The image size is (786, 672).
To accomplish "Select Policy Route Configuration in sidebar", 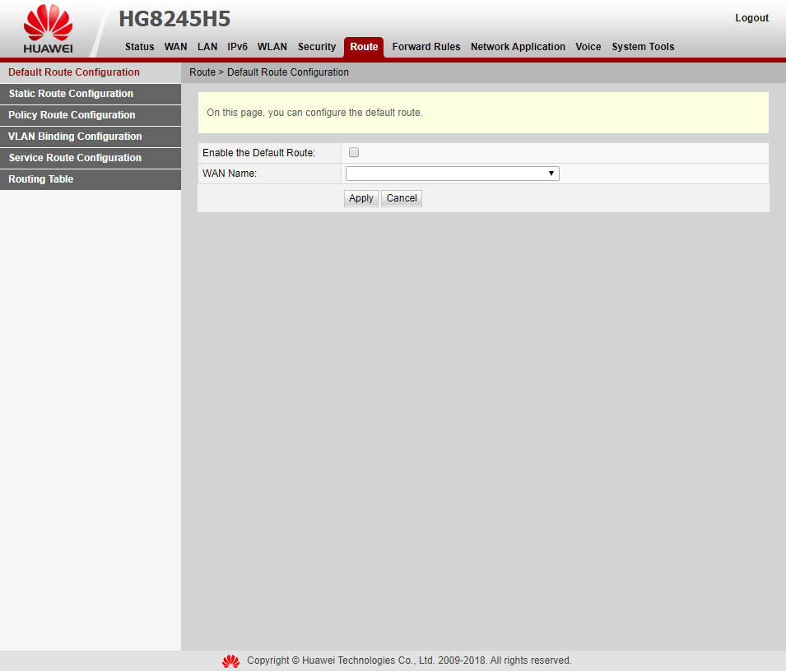I will (x=72, y=115).
